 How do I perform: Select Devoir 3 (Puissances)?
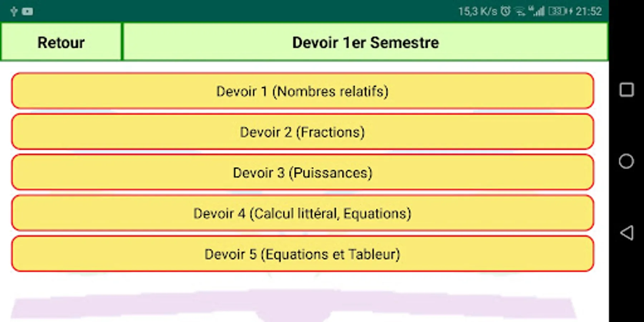pos(303,172)
